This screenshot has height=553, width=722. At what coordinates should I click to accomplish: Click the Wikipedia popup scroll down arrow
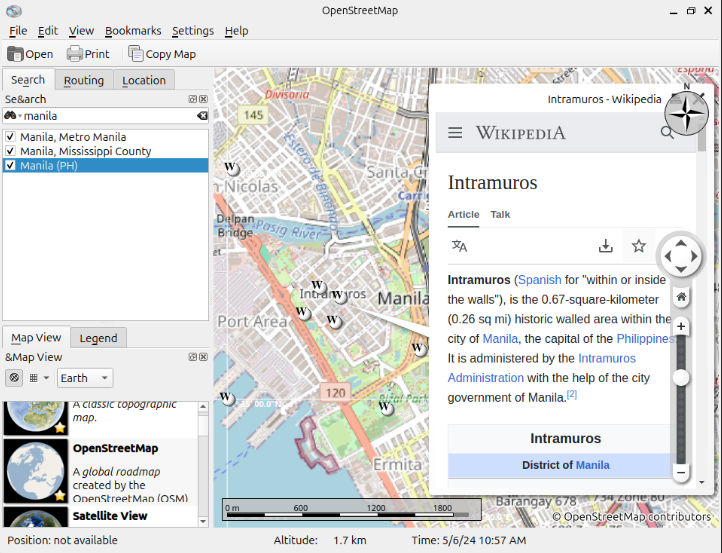[701, 482]
